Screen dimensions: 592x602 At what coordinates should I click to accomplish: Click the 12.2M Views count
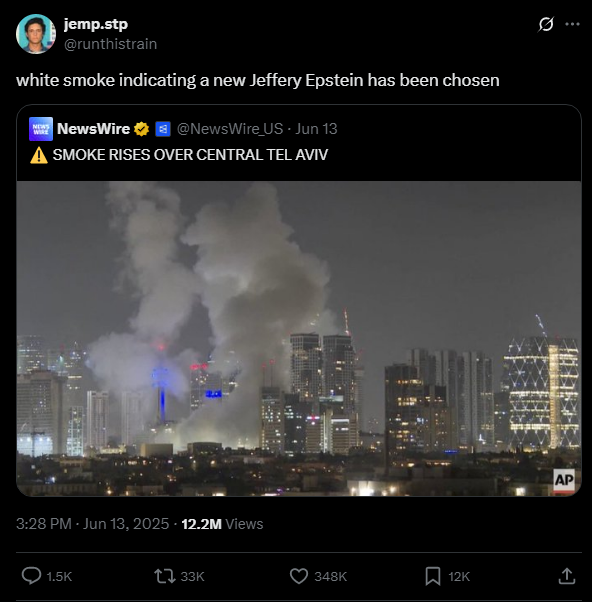point(222,524)
